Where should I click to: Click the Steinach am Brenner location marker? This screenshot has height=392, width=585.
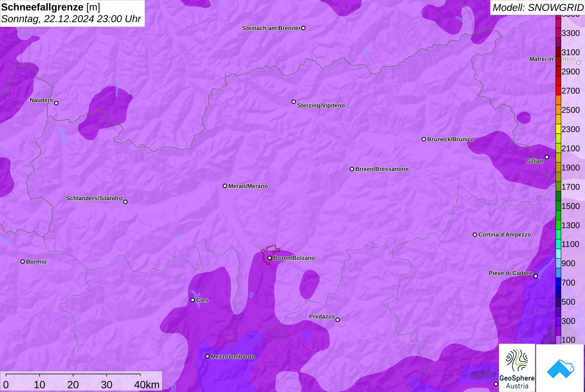(x=303, y=28)
